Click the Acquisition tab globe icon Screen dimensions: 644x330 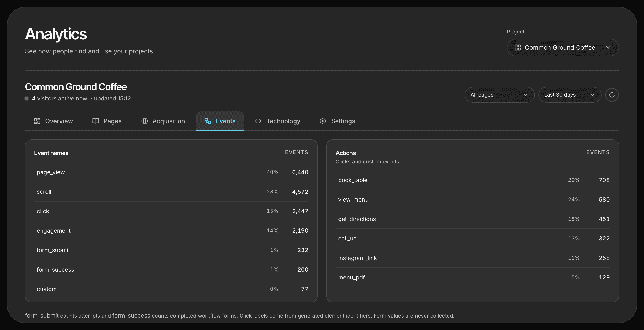click(x=145, y=121)
